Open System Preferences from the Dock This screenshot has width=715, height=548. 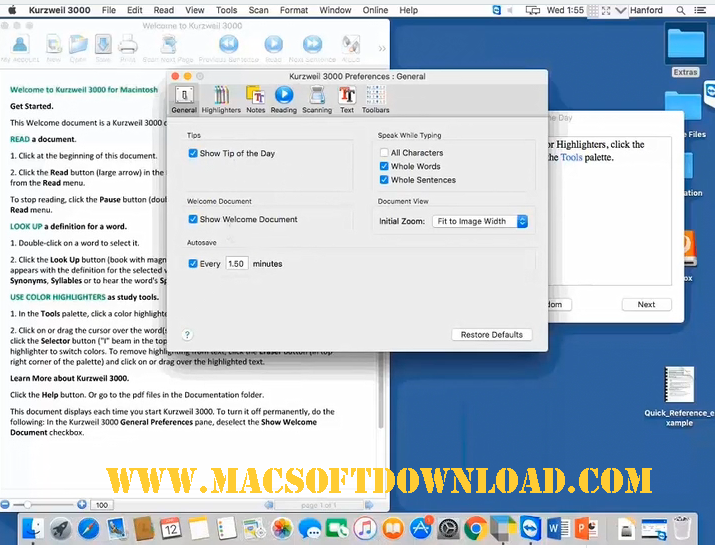click(448, 529)
